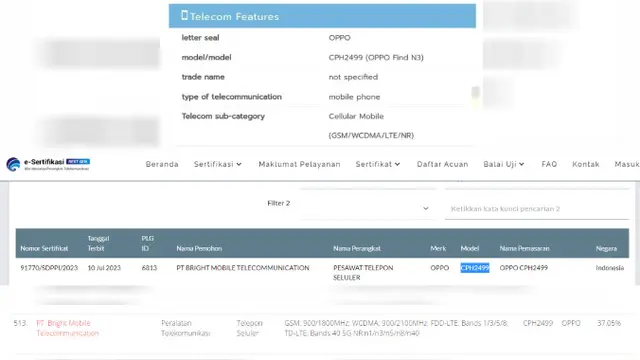Click the search keyword 2 input field
The height and width of the screenshot is (360, 640).
[x=537, y=209]
